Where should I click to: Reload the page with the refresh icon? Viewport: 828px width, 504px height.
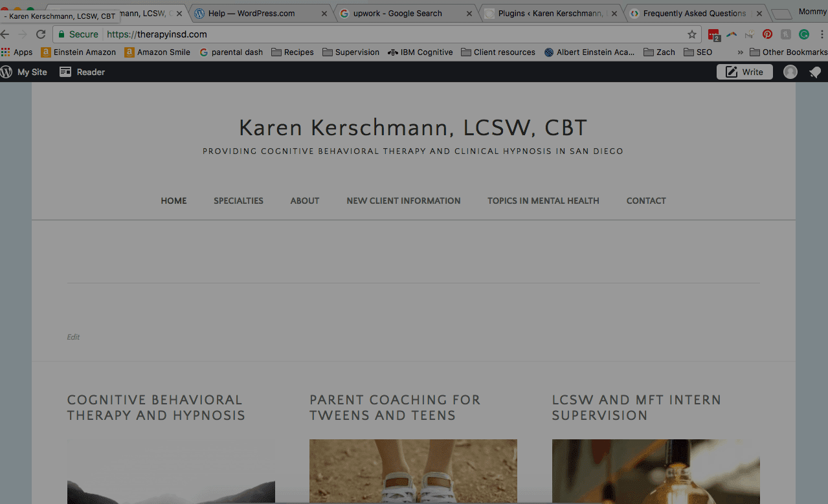tap(41, 34)
